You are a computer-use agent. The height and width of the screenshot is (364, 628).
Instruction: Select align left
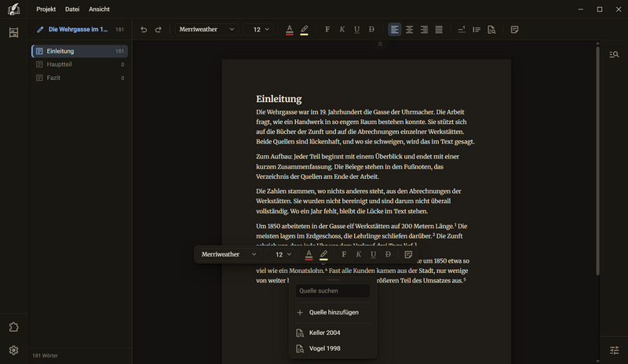(395, 30)
